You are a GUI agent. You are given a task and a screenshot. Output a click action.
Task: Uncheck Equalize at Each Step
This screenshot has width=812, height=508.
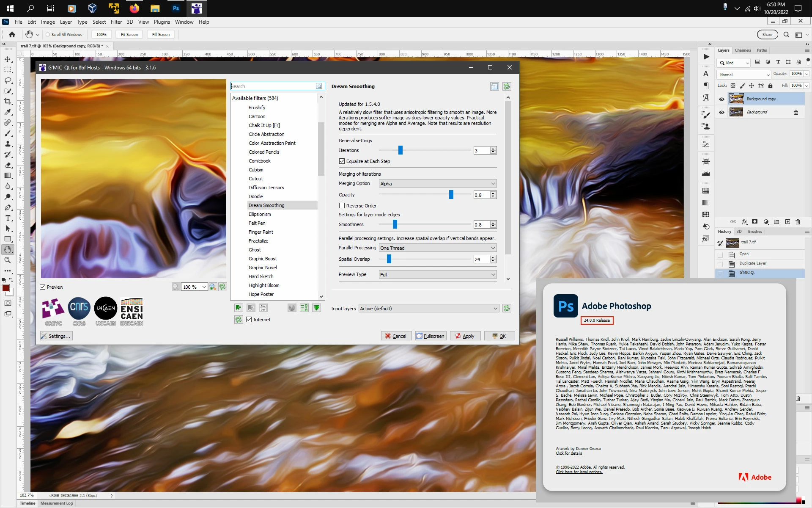coord(342,161)
